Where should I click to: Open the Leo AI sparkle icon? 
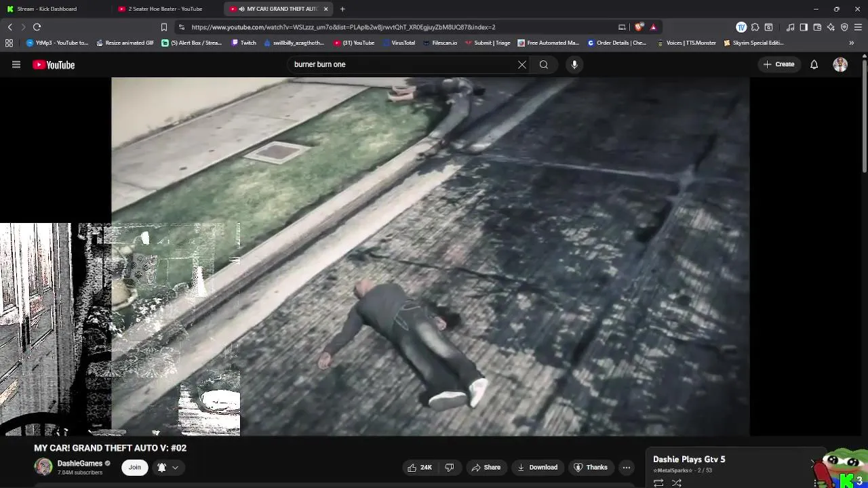pyautogui.click(x=831, y=27)
